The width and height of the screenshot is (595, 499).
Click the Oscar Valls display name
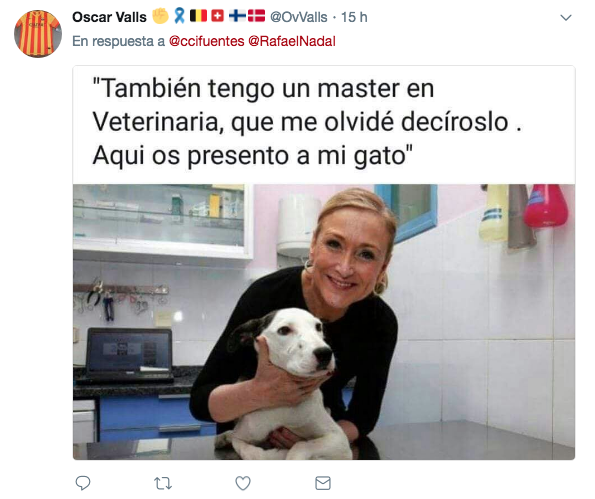(x=109, y=17)
